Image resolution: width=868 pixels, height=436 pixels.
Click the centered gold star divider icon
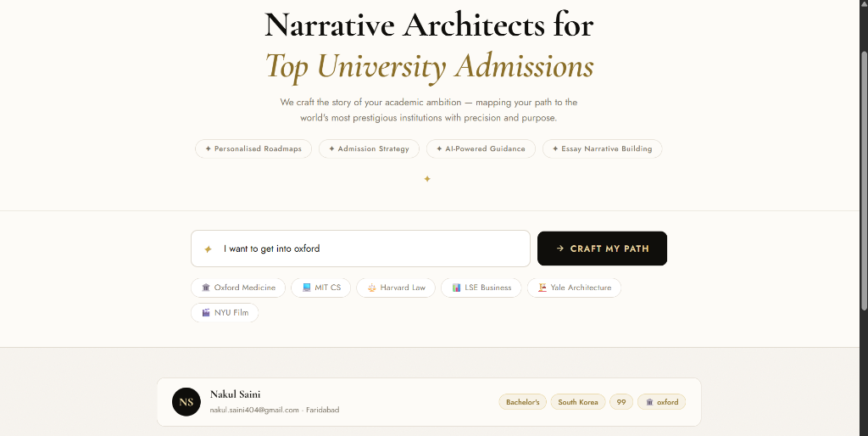(427, 179)
